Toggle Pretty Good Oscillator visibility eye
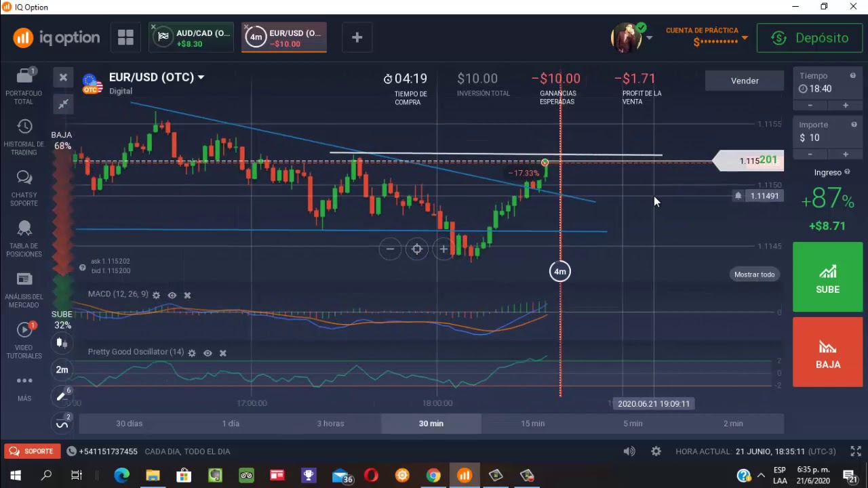The height and width of the screenshot is (488, 868). tap(208, 353)
